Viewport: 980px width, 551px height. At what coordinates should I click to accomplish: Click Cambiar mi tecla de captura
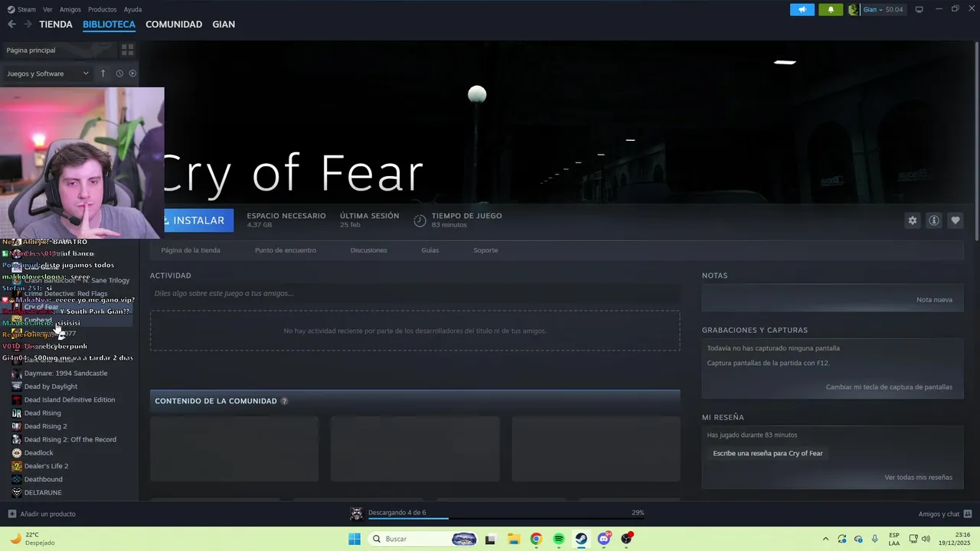889,386
